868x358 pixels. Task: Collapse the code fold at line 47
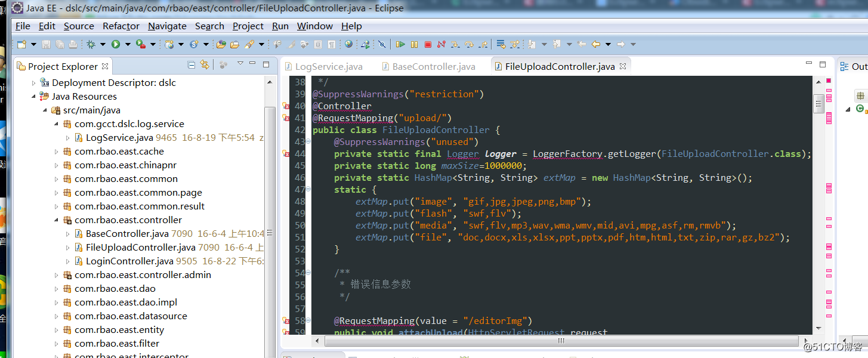[x=308, y=189]
